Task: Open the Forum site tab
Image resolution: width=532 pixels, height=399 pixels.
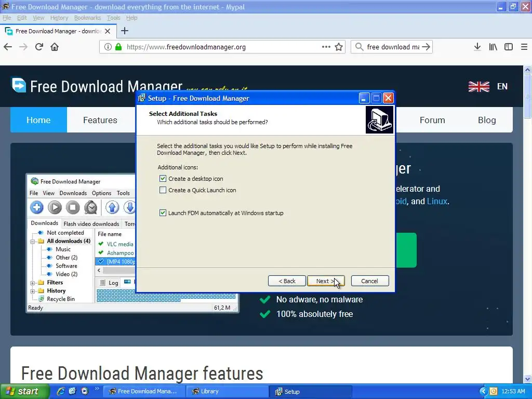Action: click(432, 120)
